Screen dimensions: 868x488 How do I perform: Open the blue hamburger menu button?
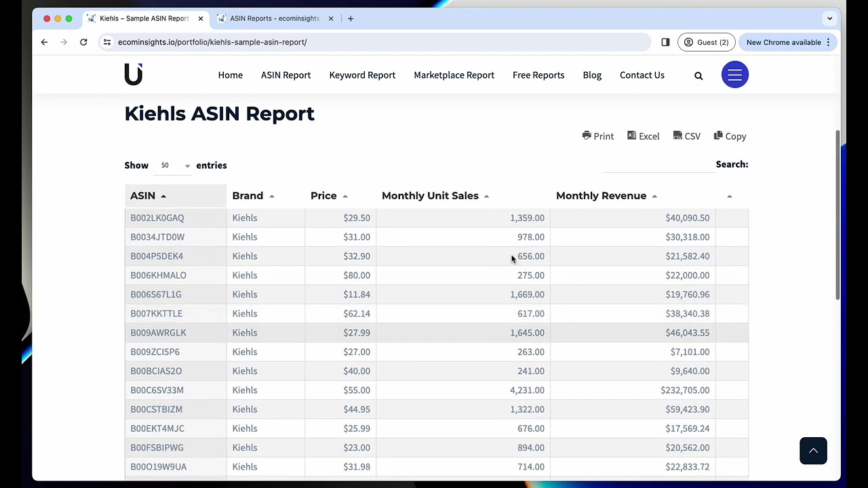pyautogui.click(x=735, y=75)
